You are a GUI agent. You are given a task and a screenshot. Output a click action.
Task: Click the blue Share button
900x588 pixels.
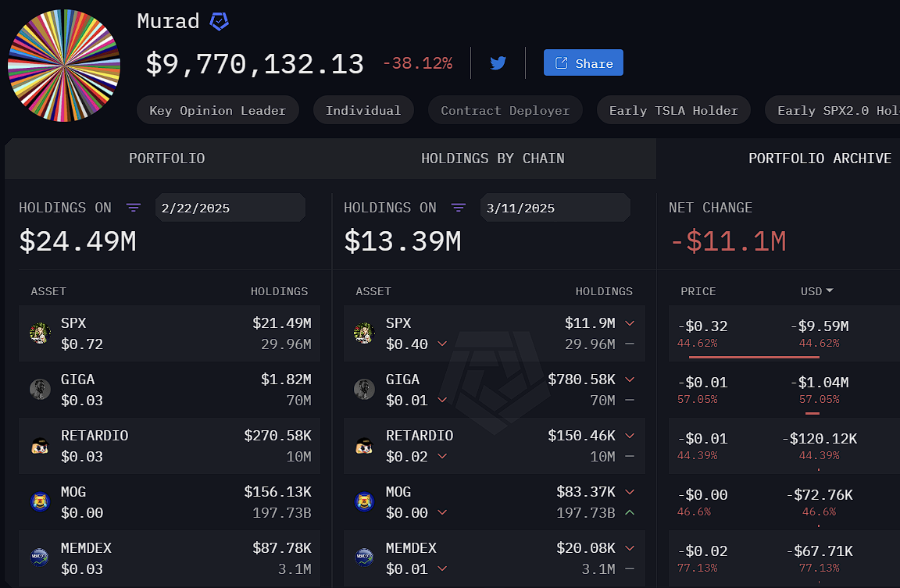[x=584, y=63]
